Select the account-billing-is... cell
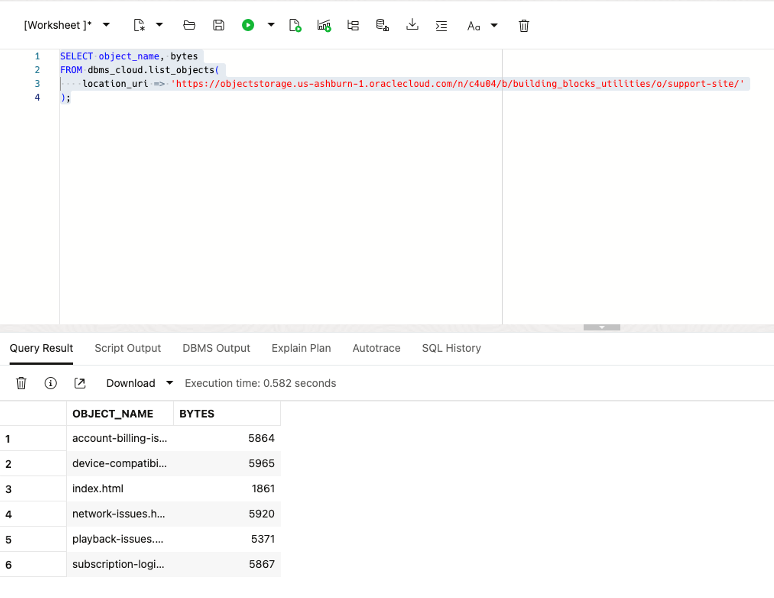This screenshot has width=774, height=598. (x=120, y=439)
